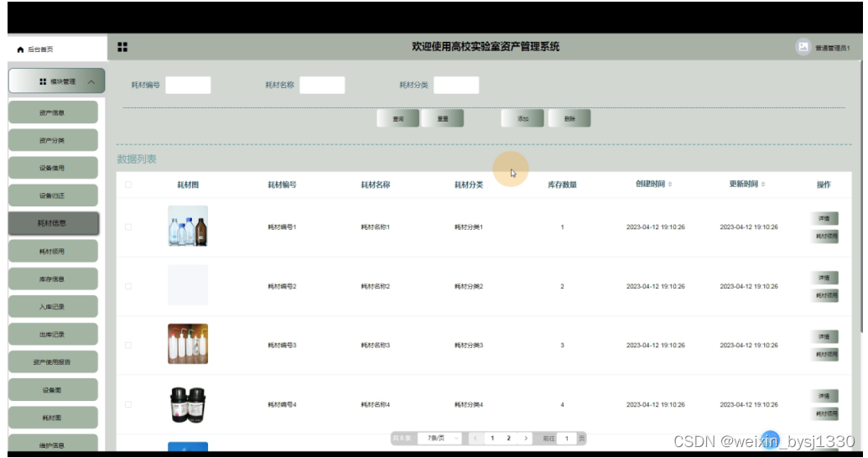Open 资产使用报告 in the sidebar
868x458 pixels.
(53, 362)
